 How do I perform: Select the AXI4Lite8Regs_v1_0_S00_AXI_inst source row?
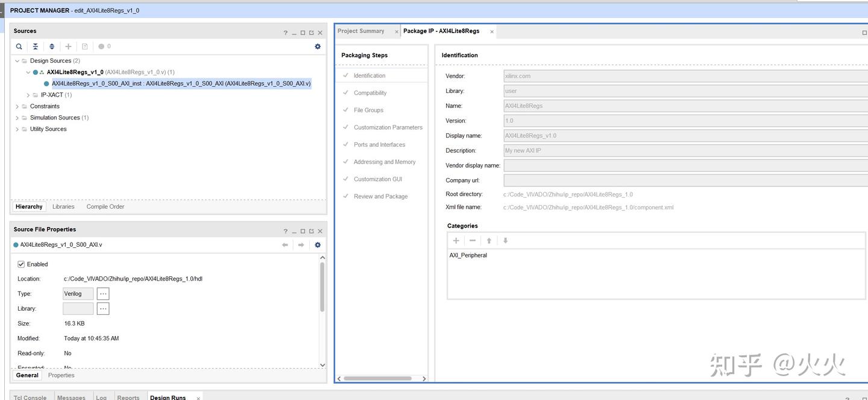181,84
